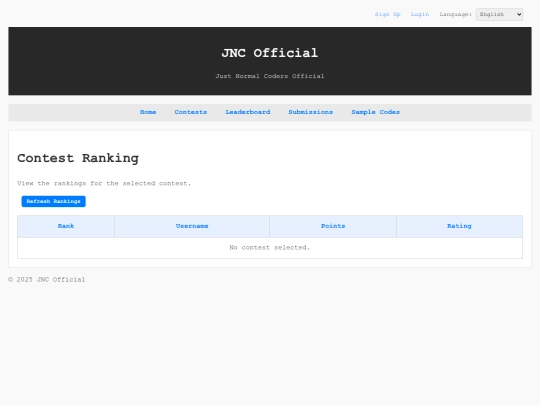Image resolution: width=540 pixels, height=405 pixels.
Task: Go to the Login page
Action: [420, 14]
